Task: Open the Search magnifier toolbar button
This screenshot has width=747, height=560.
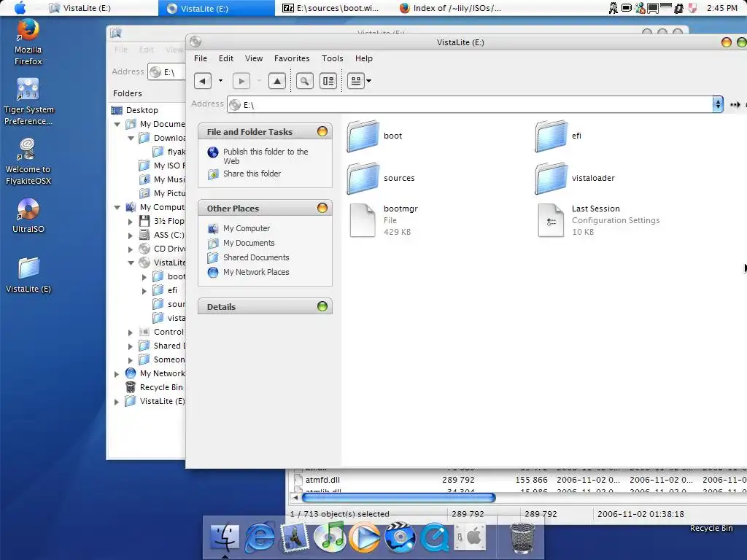Action: [x=304, y=81]
